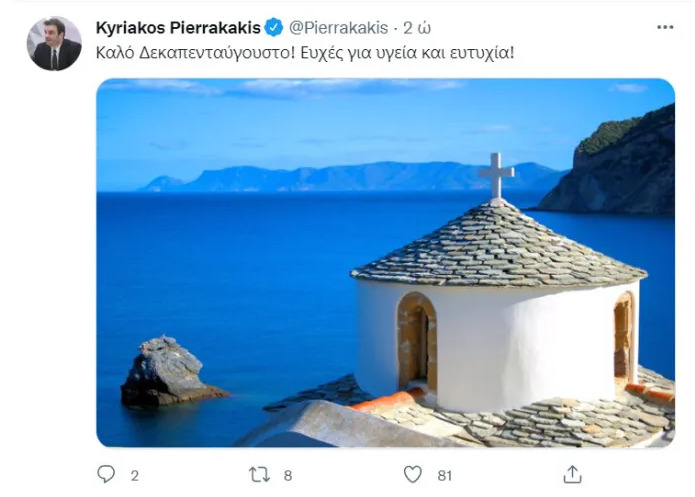Click the blue verified badge
The width and height of the screenshot is (695, 497).
click(273, 27)
